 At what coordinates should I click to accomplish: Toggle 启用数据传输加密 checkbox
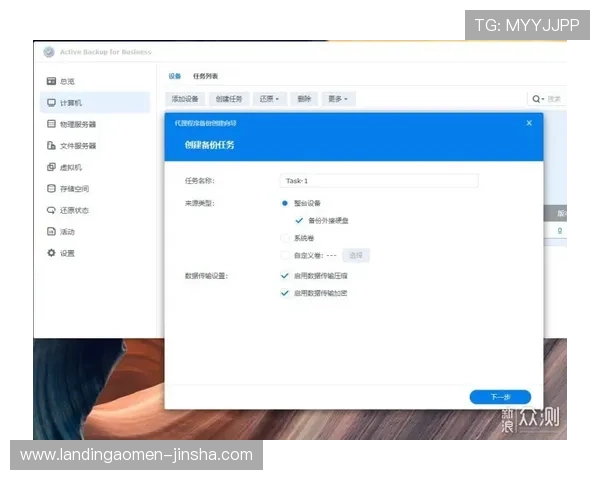(285, 293)
